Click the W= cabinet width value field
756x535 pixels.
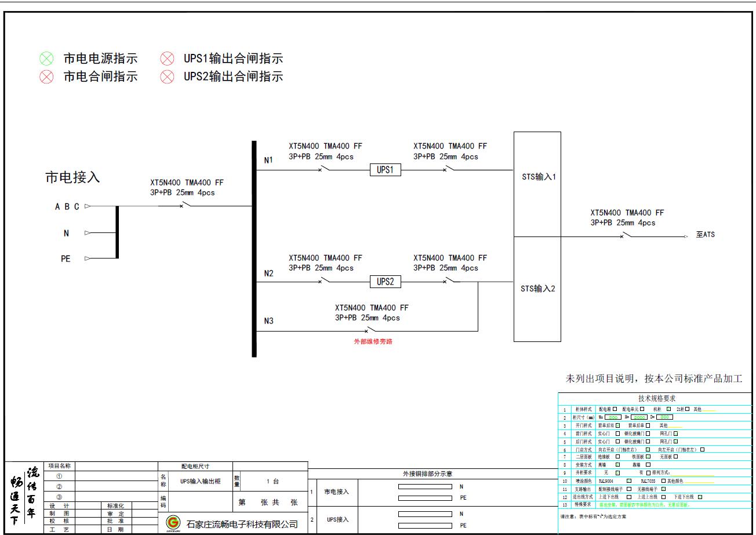[x=613, y=417]
